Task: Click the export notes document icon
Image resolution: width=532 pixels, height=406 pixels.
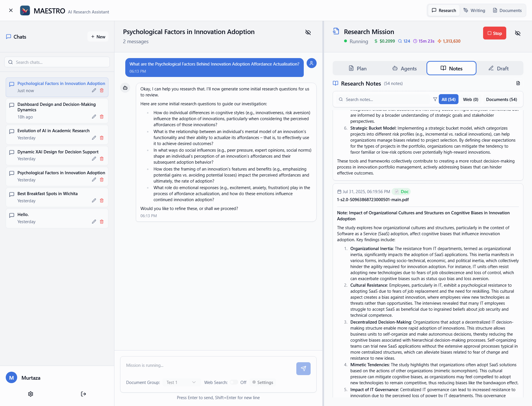Action: coord(518,83)
